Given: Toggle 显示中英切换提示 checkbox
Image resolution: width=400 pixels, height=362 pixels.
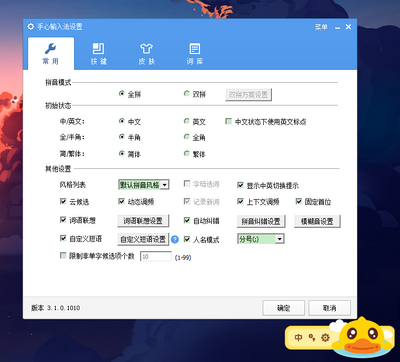Looking at the screenshot, I should [240, 185].
